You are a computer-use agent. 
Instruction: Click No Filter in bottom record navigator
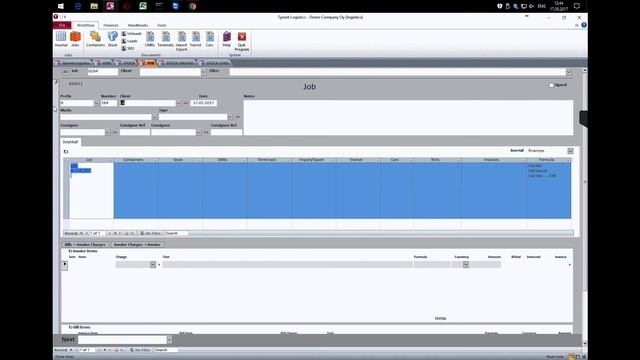tap(140, 350)
